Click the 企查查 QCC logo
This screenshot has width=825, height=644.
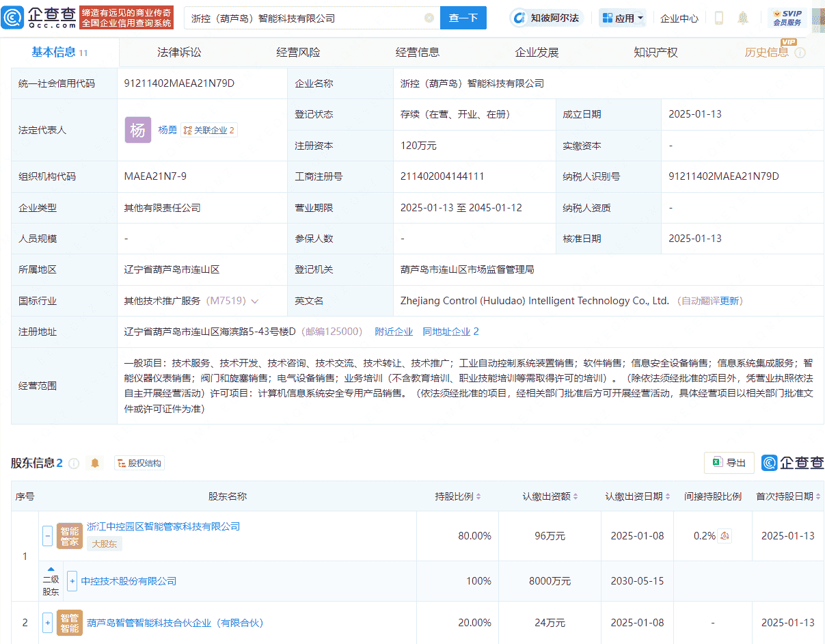[x=41, y=17]
